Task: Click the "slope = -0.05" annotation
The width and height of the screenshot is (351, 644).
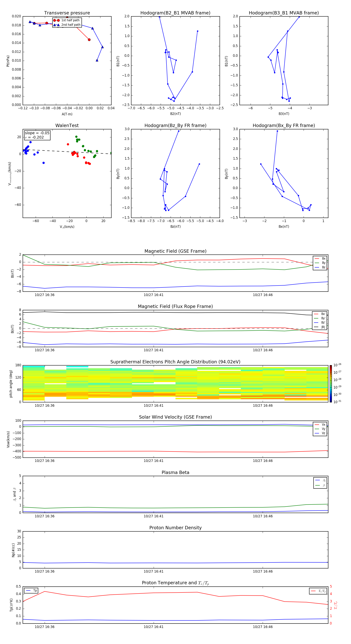Action: point(37,133)
